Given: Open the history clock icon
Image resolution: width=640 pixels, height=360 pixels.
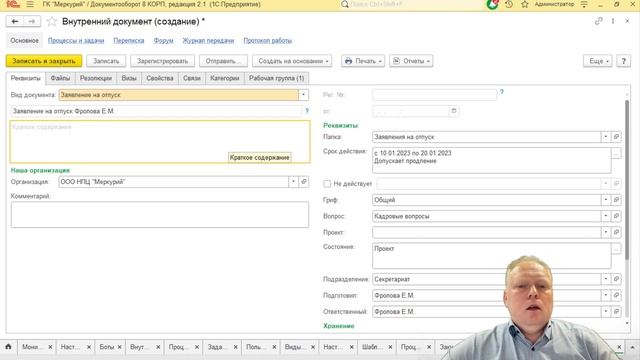Looking at the screenshot, I should (509, 4).
